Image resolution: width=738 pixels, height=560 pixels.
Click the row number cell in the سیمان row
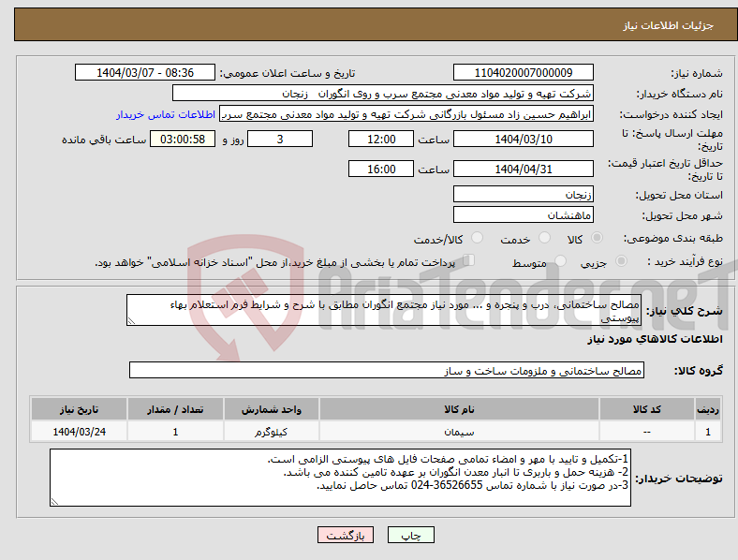pyautogui.click(x=708, y=432)
